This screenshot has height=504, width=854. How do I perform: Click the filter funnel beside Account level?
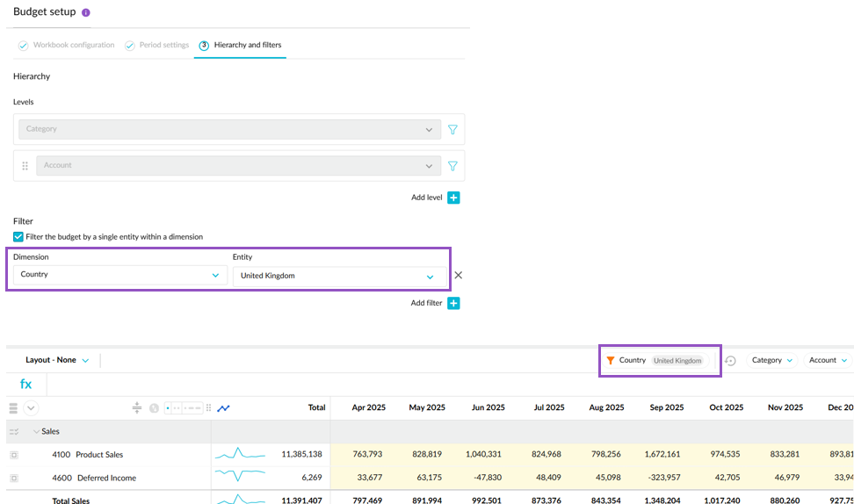tap(453, 165)
